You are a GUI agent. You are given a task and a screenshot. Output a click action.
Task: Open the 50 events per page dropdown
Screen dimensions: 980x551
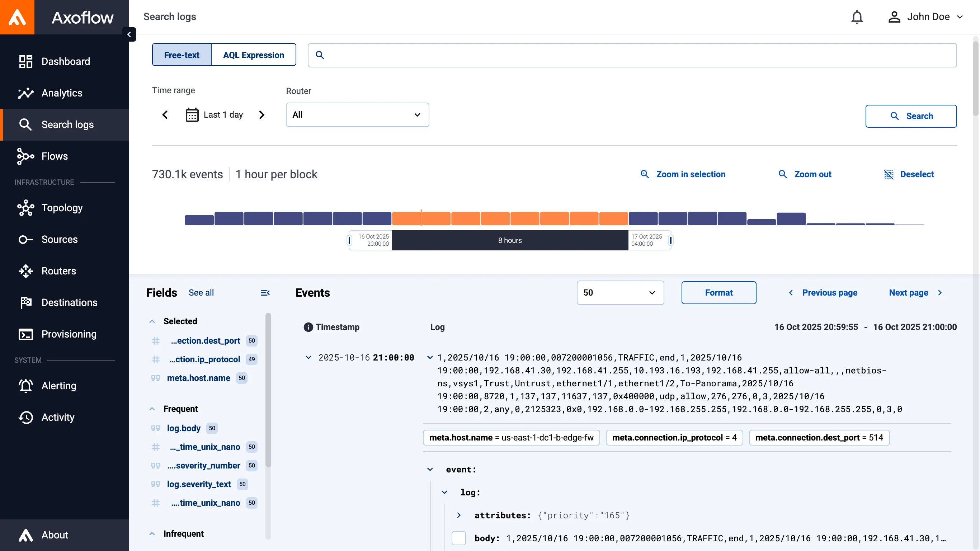(x=620, y=293)
